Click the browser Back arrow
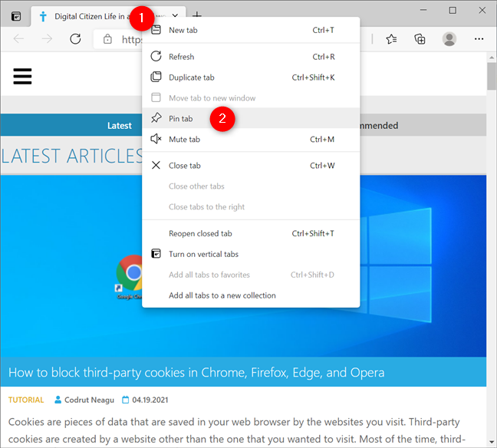497x448 pixels. (x=18, y=39)
